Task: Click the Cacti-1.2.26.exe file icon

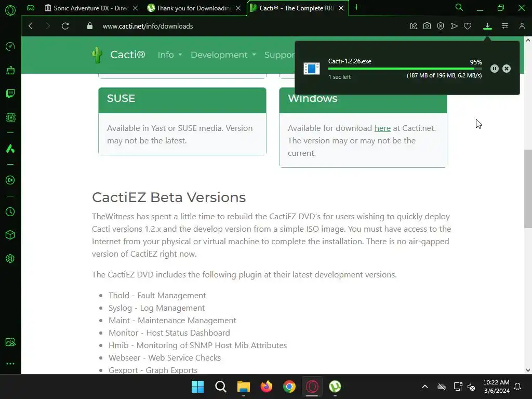Action: point(312,69)
